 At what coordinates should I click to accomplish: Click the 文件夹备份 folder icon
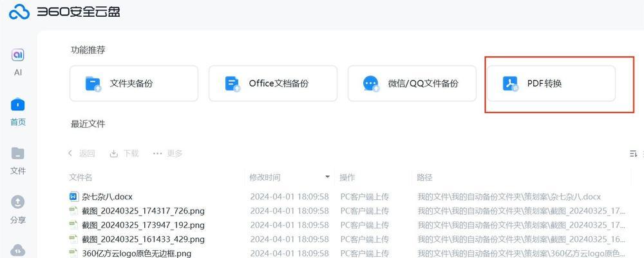click(93, 84)
